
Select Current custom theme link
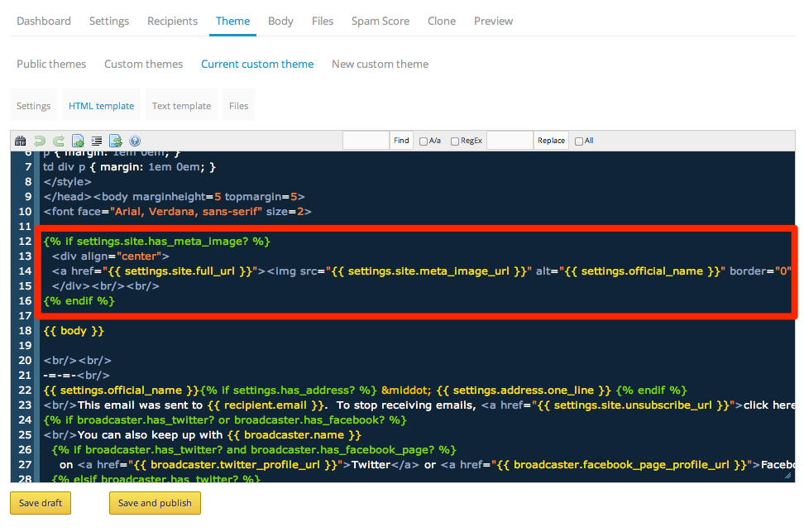click(x=257, y=65)
